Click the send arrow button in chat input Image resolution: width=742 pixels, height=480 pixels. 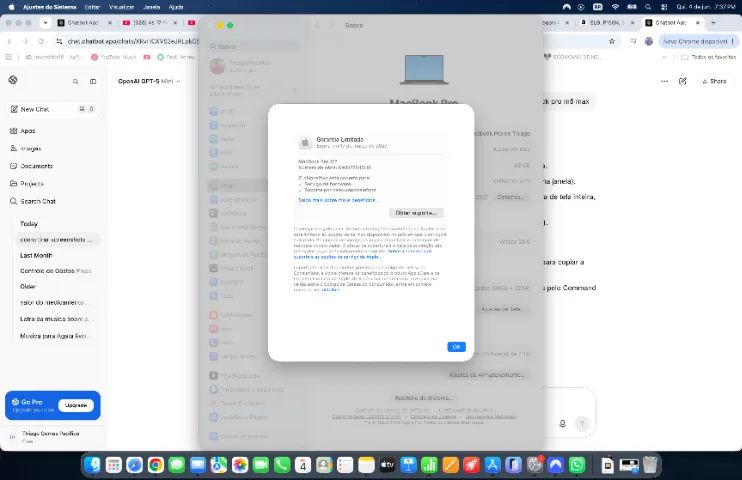click(x=582, y=424)
